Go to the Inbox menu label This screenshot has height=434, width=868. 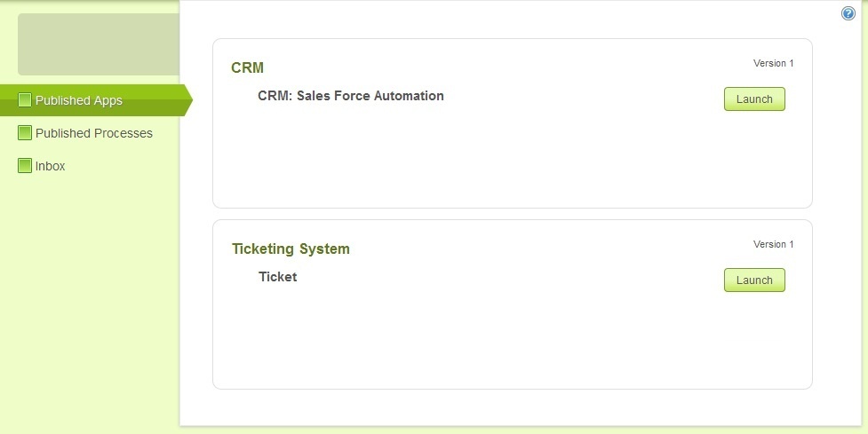click(x=51, y=166)
